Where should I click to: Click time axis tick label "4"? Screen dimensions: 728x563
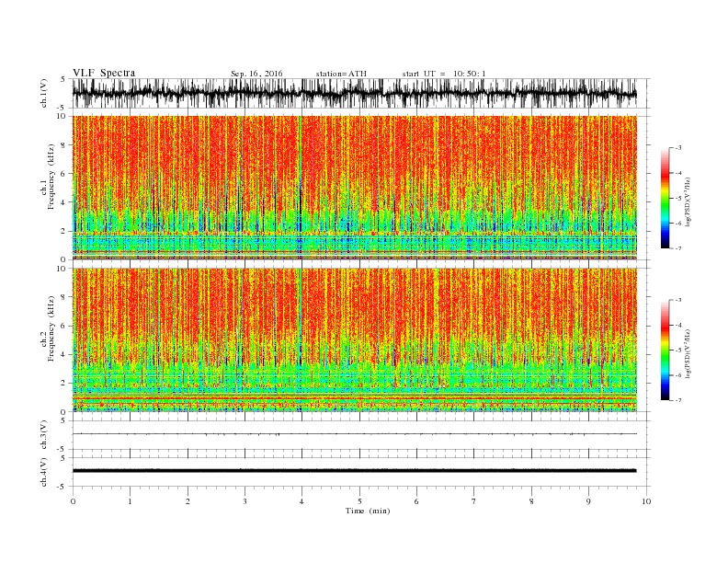click(301, 501)
